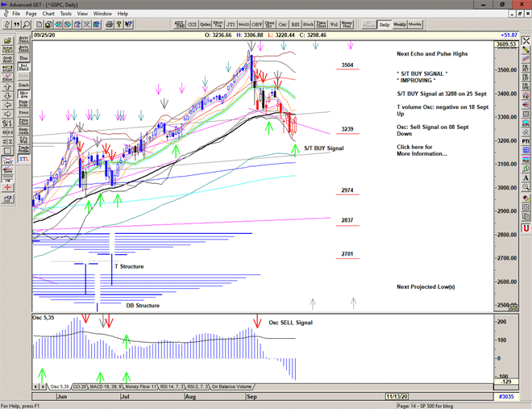Switch to the MACD 19, 39, 9 tab
Screen dimensions: 532x409
106,386
